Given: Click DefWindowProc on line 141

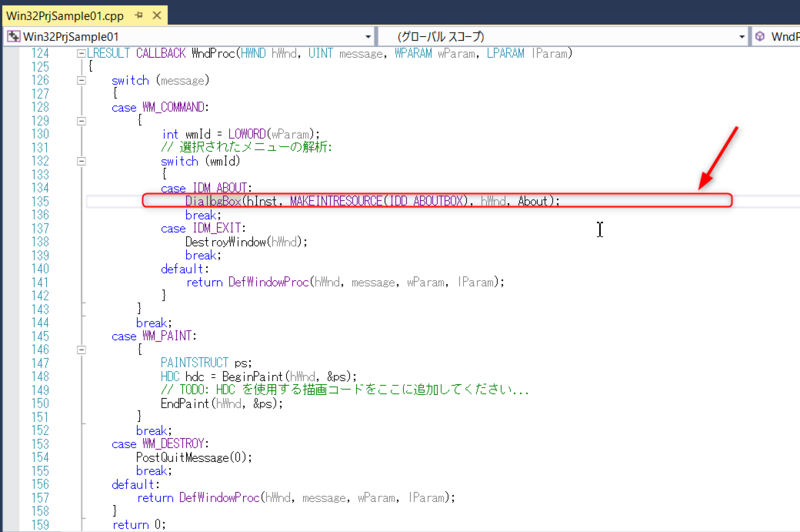Looking at the screenshot, I should [268, 282].
